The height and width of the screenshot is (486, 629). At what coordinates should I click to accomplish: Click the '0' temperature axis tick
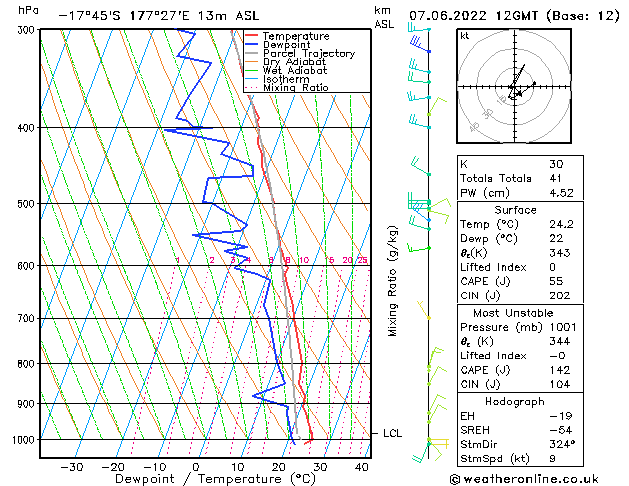click(x=196, y=467)
